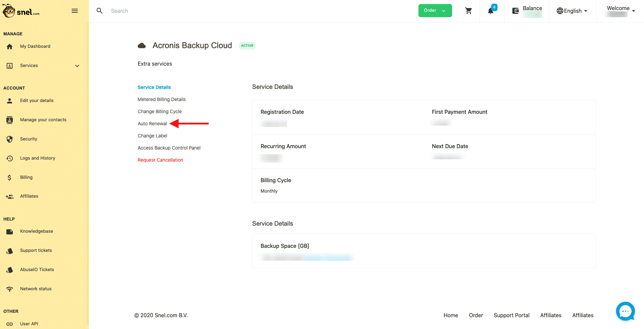This screenshot has width=644, height=329.
Task: Expand the Services sidebar chevron
Action: [77, 66]
